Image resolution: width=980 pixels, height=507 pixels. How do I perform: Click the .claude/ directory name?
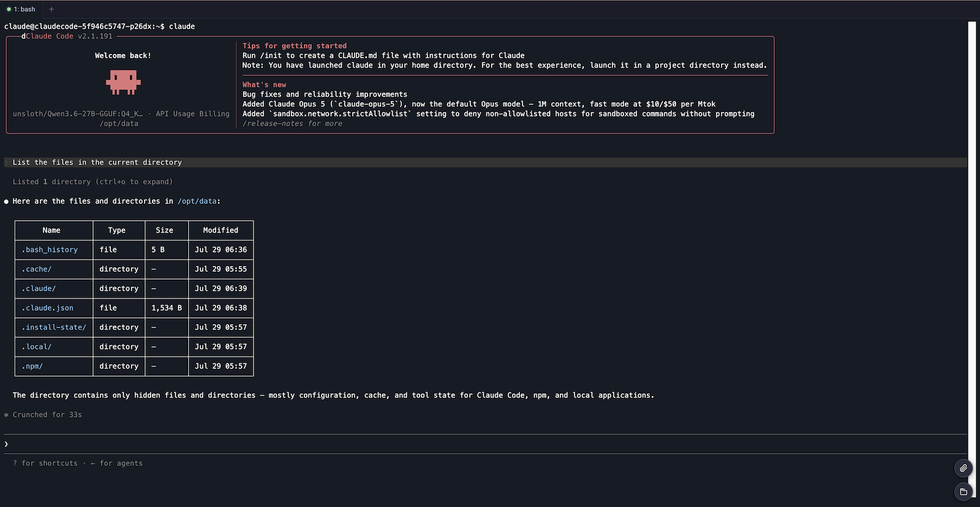tap(39, 288)
